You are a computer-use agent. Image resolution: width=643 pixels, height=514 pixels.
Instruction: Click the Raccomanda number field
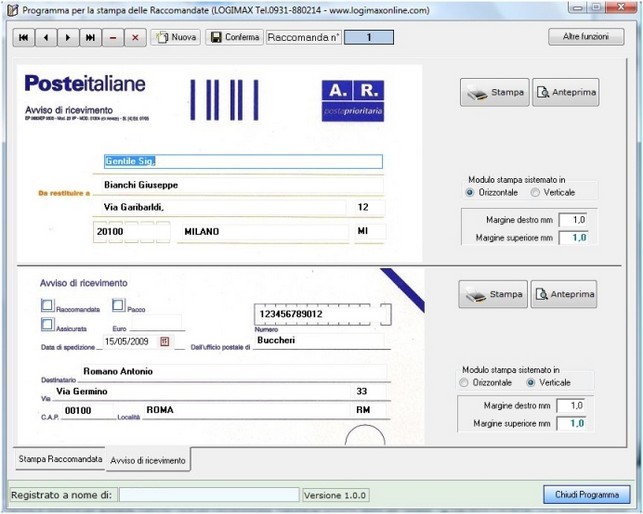pos(369,37)
